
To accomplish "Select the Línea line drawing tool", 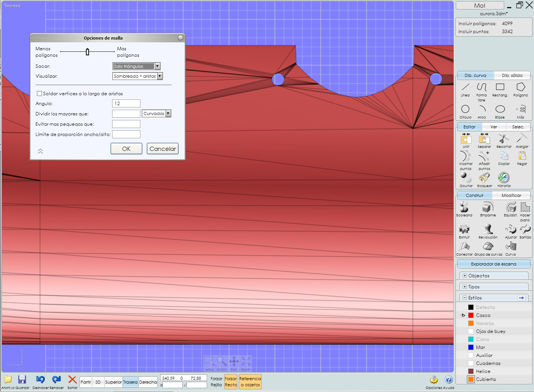I will coord(465,90).
